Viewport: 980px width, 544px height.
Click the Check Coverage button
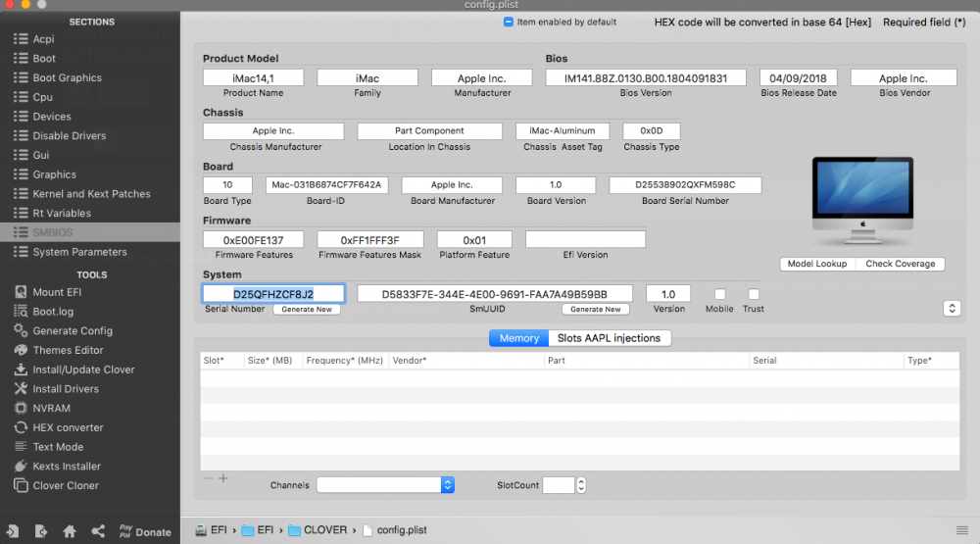coord(900,264)
